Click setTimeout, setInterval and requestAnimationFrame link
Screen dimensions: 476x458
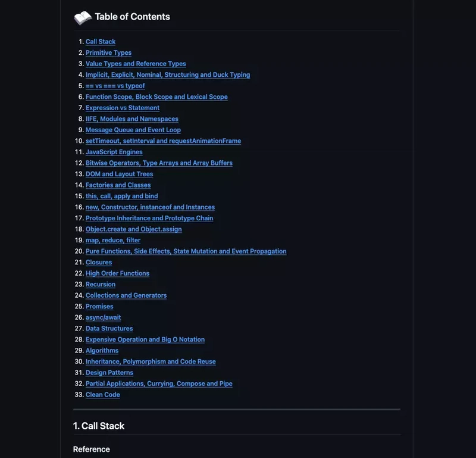pos(163,141)
